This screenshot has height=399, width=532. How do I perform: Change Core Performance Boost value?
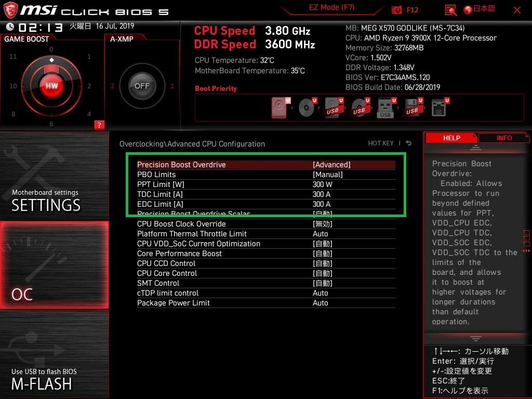point(322,254)
